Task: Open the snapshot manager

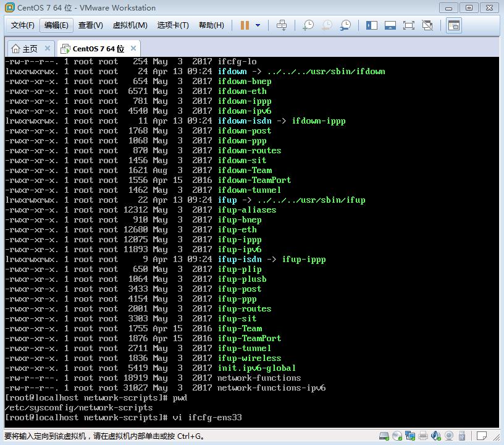Action: point(345,25)
